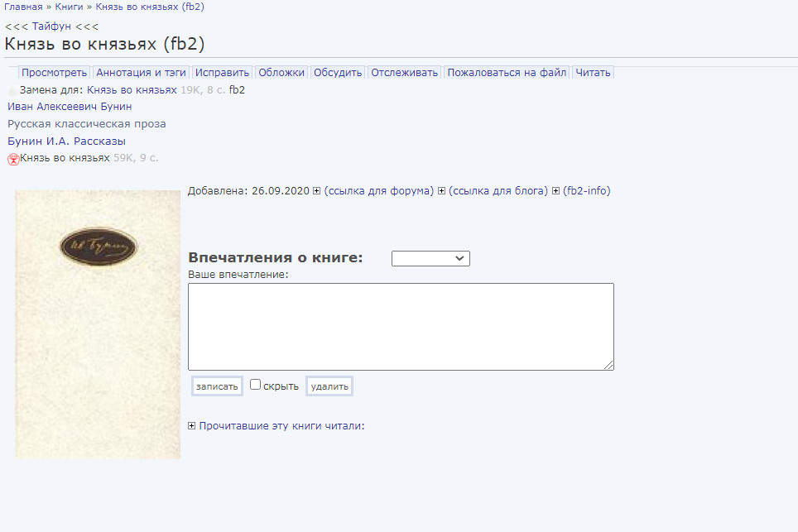The height and width of the screenshot is (532, 798).
Task: Open the Обложки tab
Action: (x=281, y=73)
